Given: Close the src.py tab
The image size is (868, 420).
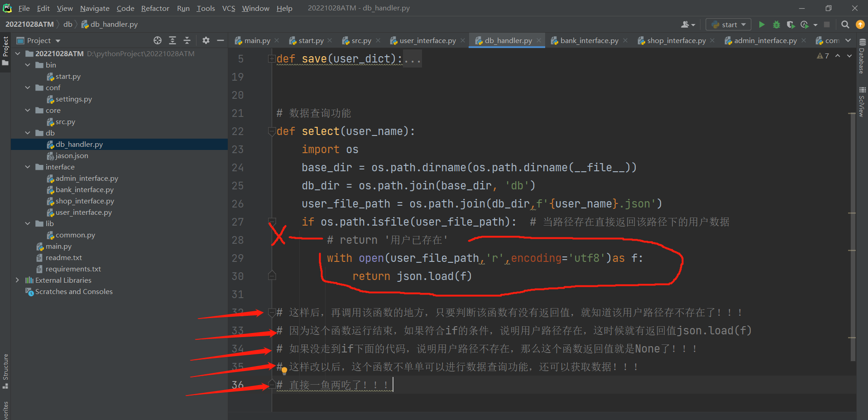Looking at the screenshot, I should 378,40.
